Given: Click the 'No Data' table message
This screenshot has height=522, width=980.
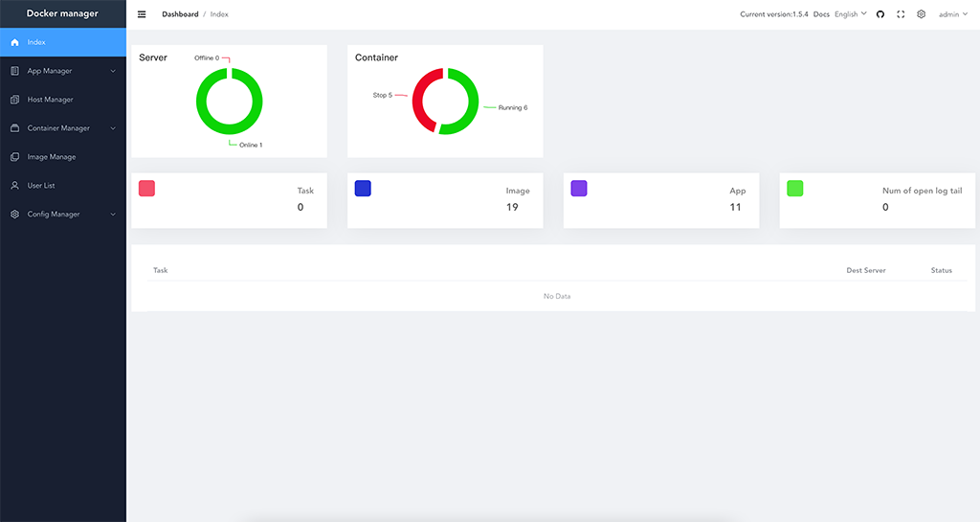Looking at the screenshot, I should [557, 296].
